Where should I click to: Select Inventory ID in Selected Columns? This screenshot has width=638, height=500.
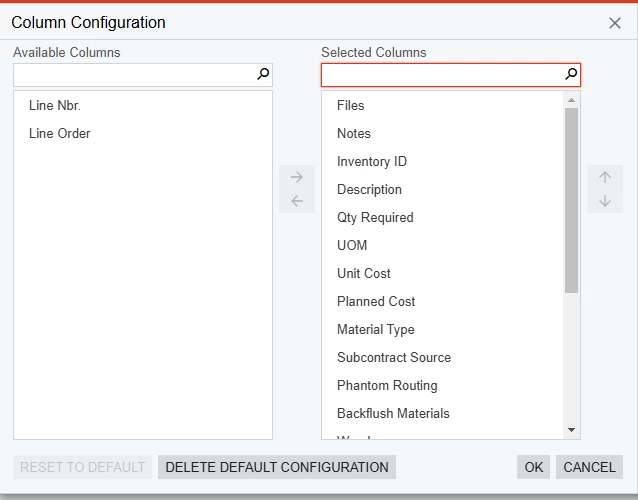pos(372,161)
